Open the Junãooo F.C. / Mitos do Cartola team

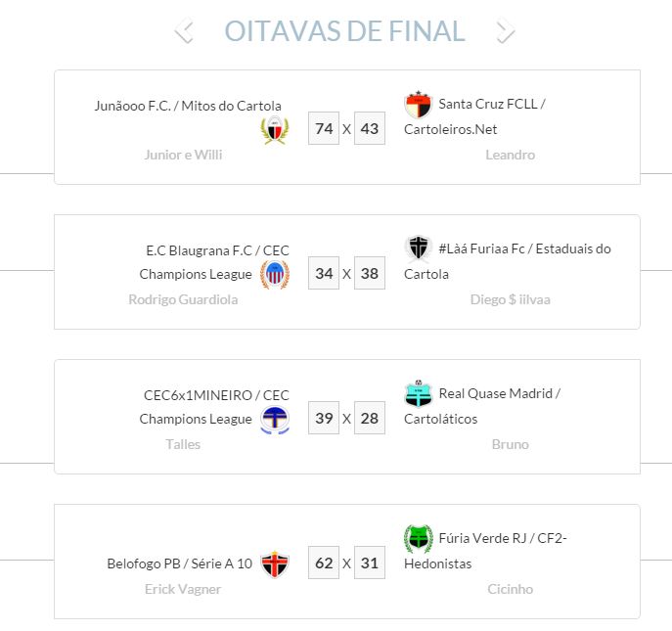(x=187, y=106)
